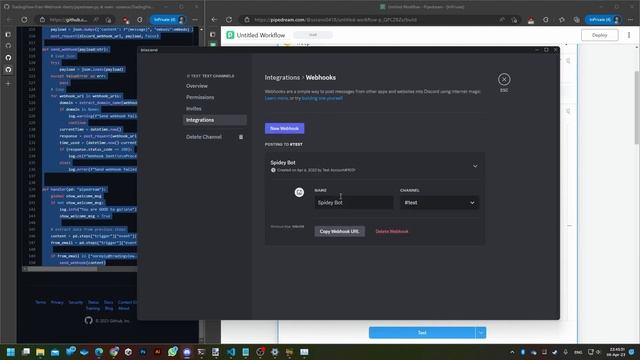
Task: Open the dropdown arrow beside the Test button
Action: (481, 333)
